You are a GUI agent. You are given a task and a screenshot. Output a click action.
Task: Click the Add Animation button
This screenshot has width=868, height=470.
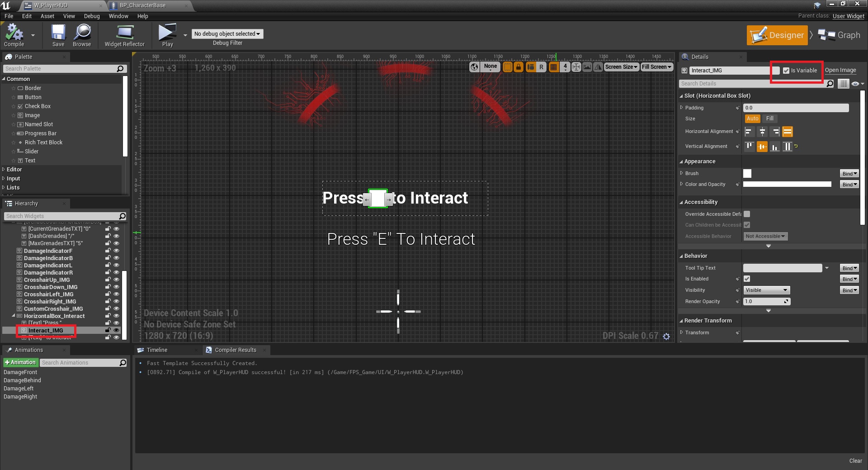point(20,363)
